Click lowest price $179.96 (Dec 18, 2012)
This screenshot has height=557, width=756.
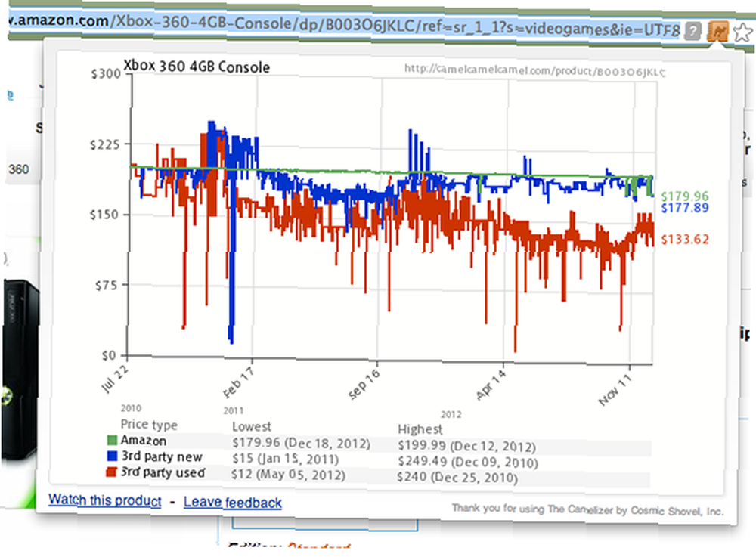click(301, 443)
